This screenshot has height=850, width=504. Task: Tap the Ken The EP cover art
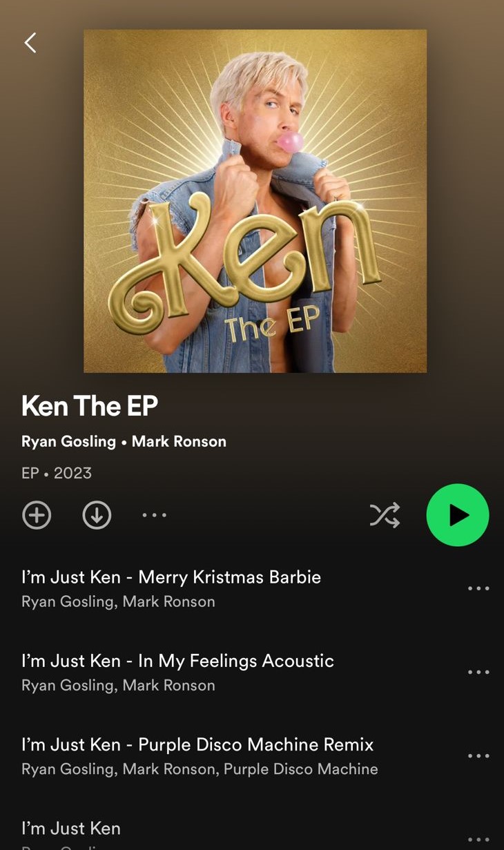click(255, 201)
